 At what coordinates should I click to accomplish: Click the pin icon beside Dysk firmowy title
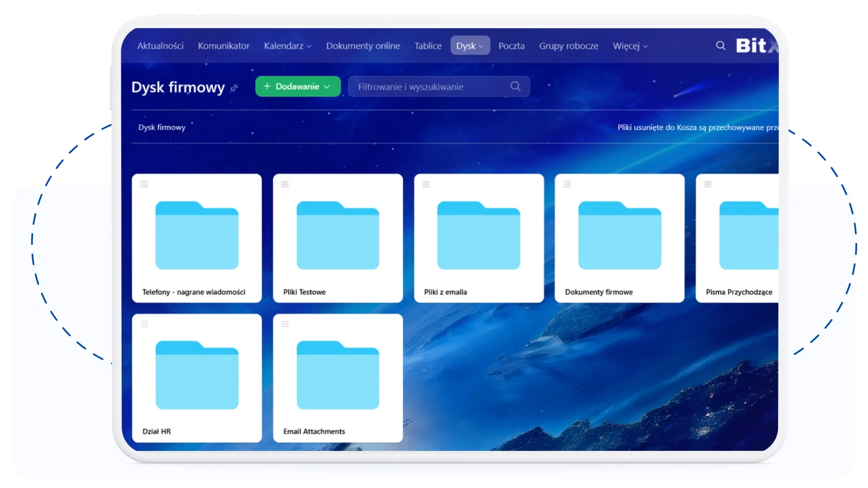[x=234, y=88]
